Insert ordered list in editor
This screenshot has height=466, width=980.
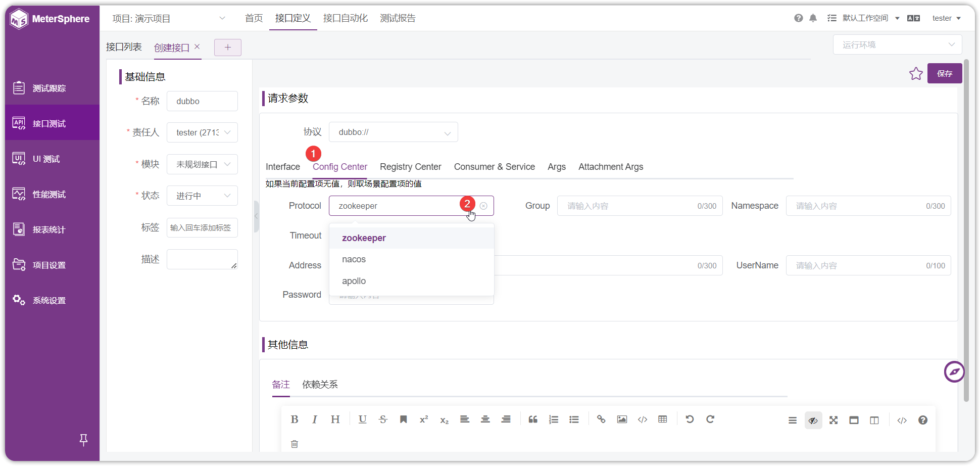(554, 420)
